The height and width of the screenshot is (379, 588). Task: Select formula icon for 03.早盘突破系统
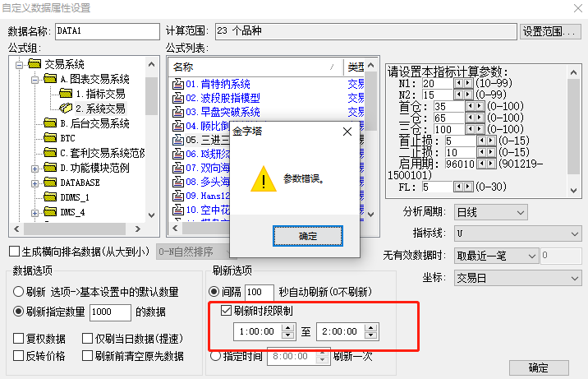[177, 112]
